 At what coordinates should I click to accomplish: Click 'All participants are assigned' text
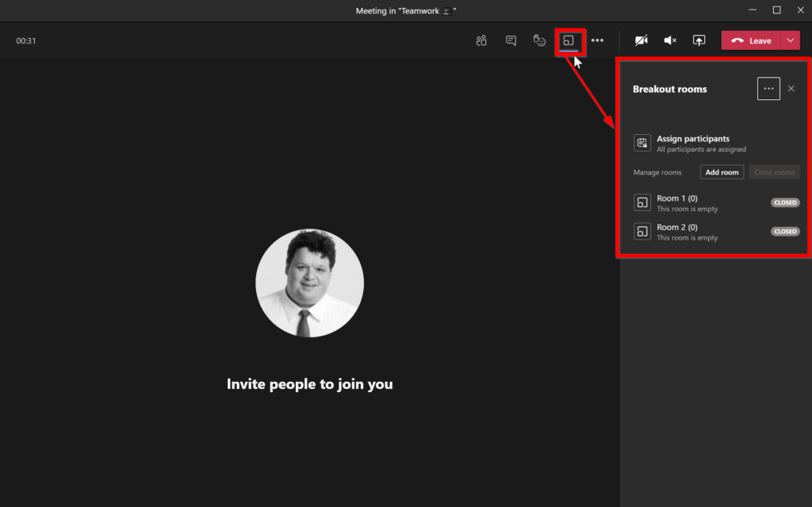tap(701, 149)
